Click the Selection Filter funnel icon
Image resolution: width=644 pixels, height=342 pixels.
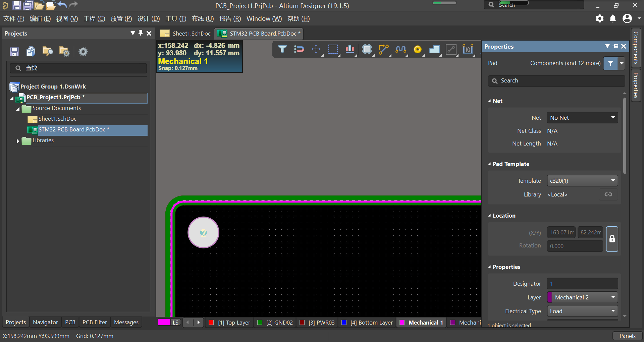point(282,49)
